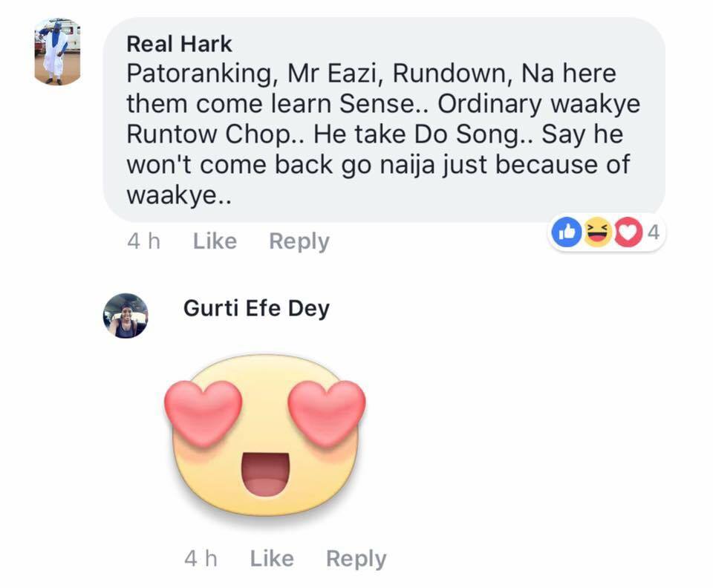Open Real Hark's profile picture
The width and height of the screenshot is (713, 588).
tap(57, 51)
